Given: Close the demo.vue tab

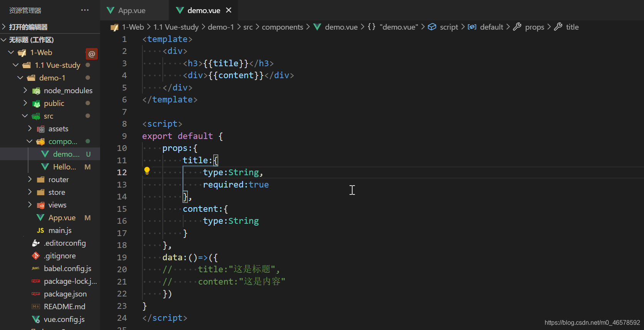Looking at the screenshot, I should pos(229,10).
